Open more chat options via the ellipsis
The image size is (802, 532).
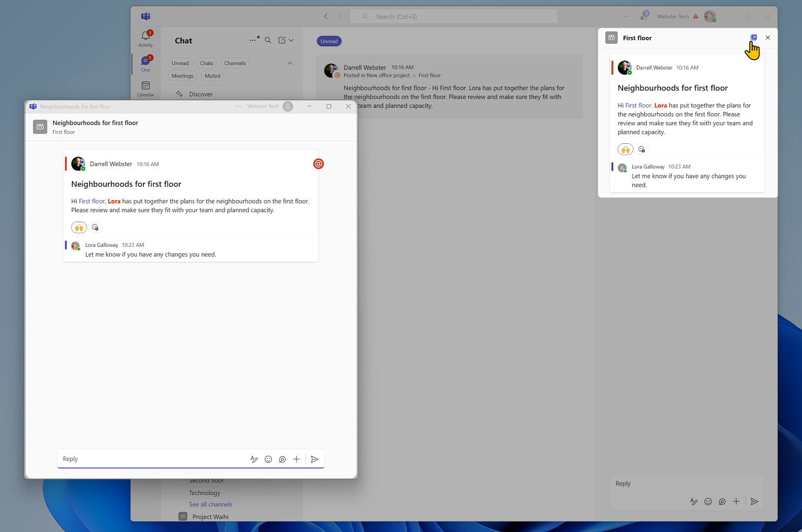tap(253, 39)
